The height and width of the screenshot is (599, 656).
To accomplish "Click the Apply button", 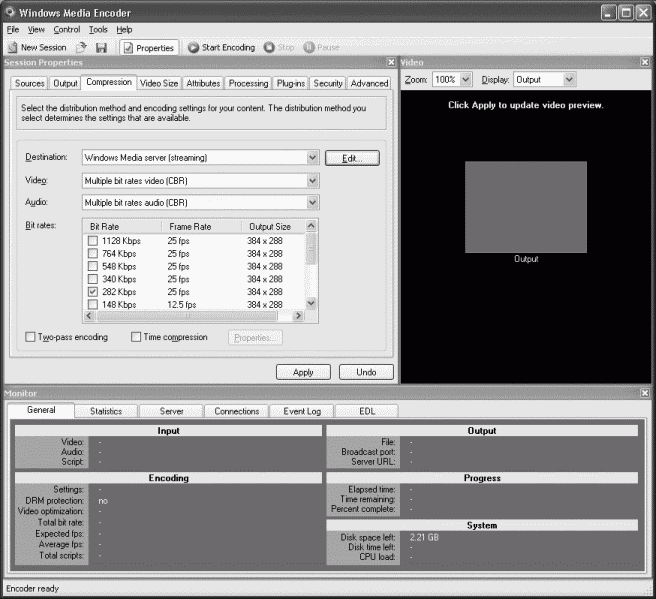I will point(303,372).
